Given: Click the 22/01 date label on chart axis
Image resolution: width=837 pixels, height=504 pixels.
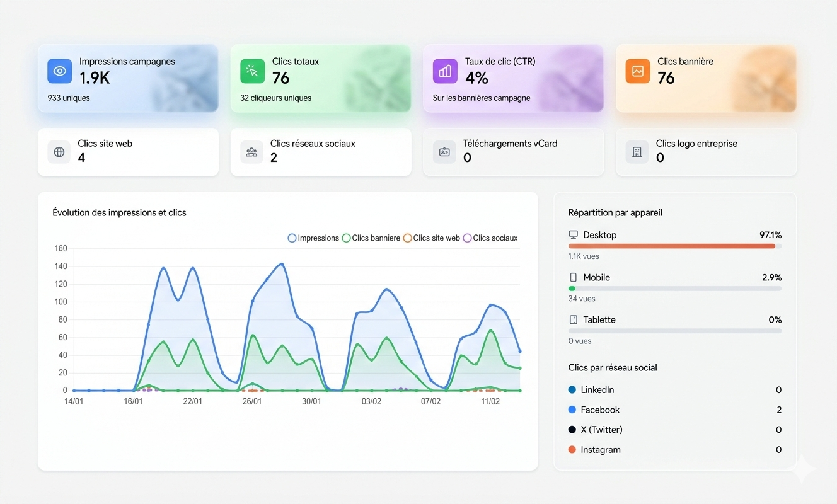Looking at the screenshot, I should click(x=193, y=402).
